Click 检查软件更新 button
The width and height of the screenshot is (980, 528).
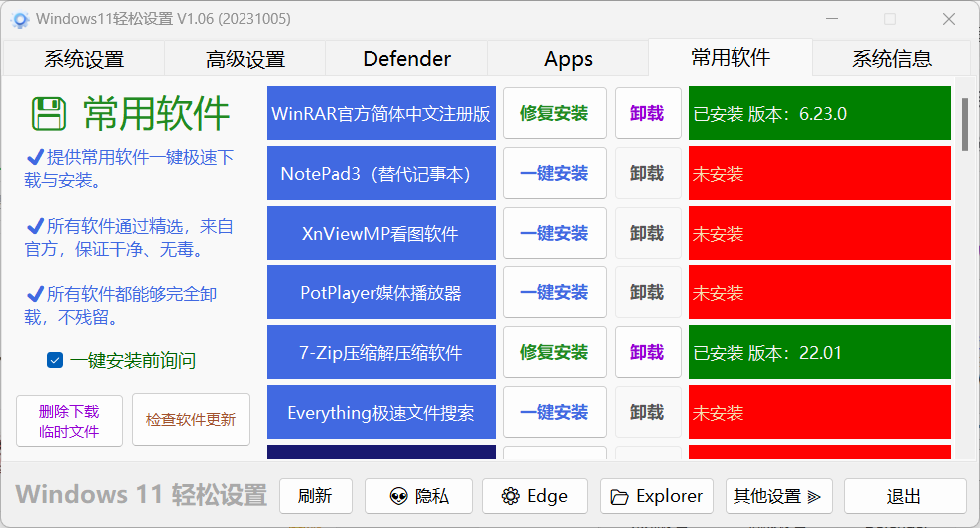coord(191,420)
